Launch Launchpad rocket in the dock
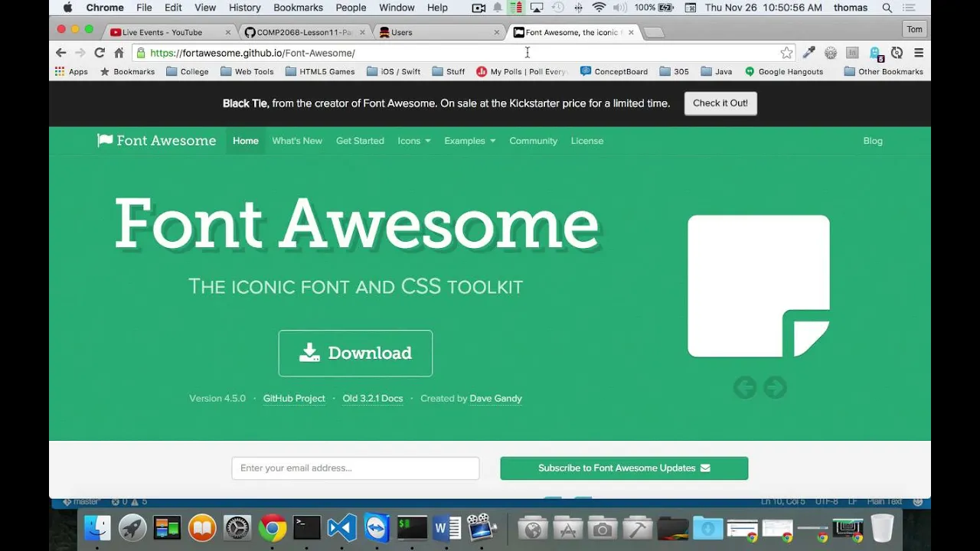Viewport: 980px width, 551px height. 132,528
